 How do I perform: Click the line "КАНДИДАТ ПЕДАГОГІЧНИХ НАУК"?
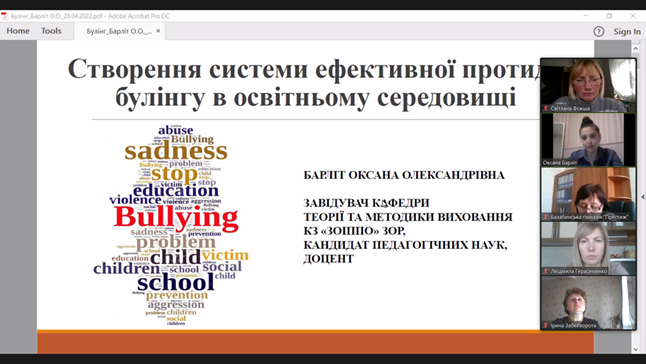click(405, 245)
